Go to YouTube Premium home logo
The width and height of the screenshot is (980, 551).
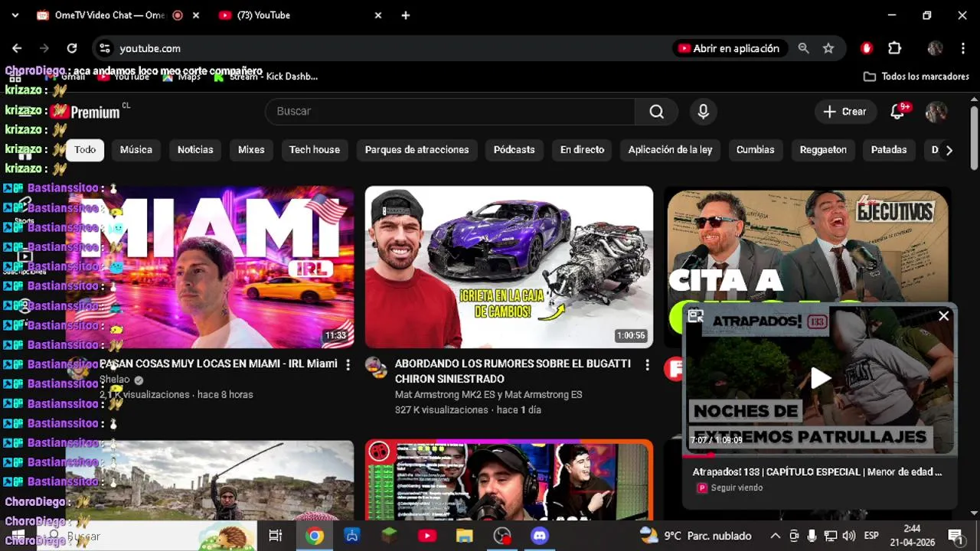[x=86, y=112]
